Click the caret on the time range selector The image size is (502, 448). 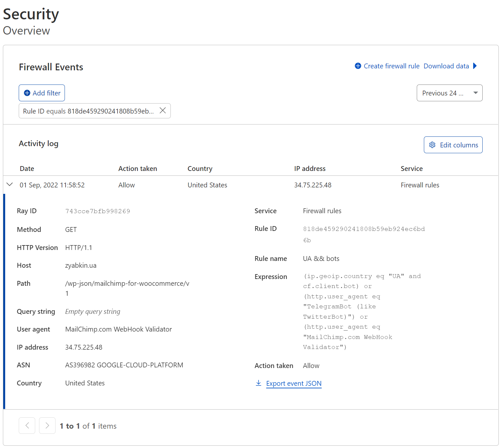click(x=475, y=93)
